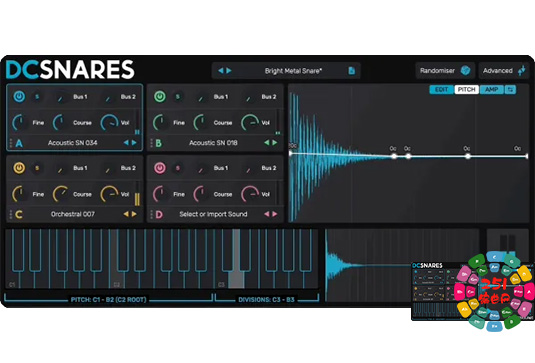
Task: Load next sample for layer D
Action: coord(275,214)
